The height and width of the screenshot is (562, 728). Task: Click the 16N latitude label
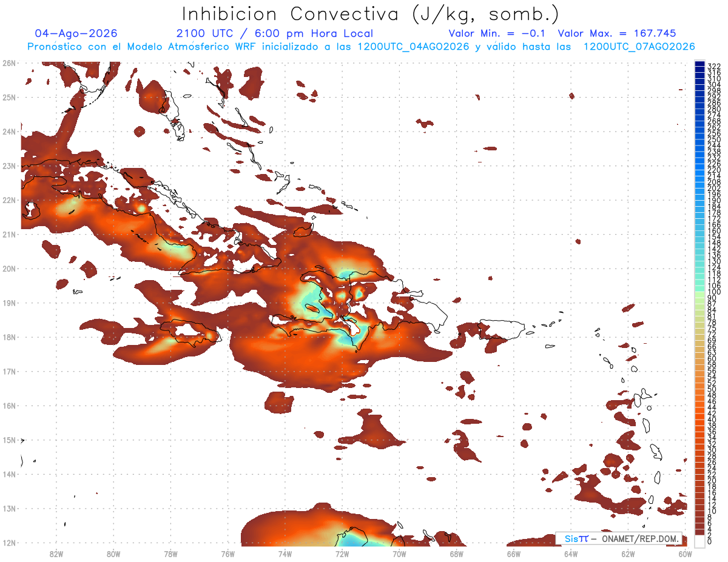pos(9,406)
